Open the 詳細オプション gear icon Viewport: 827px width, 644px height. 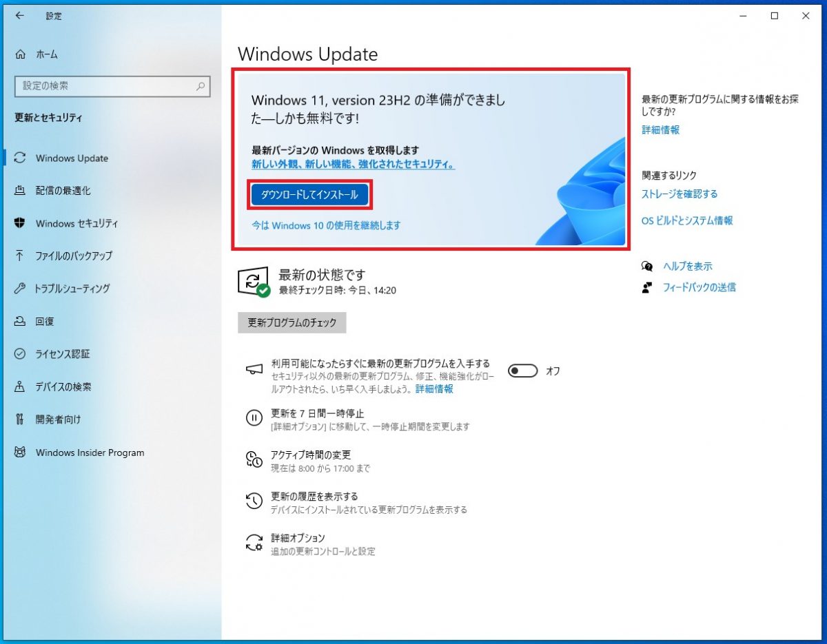(254, 543)
